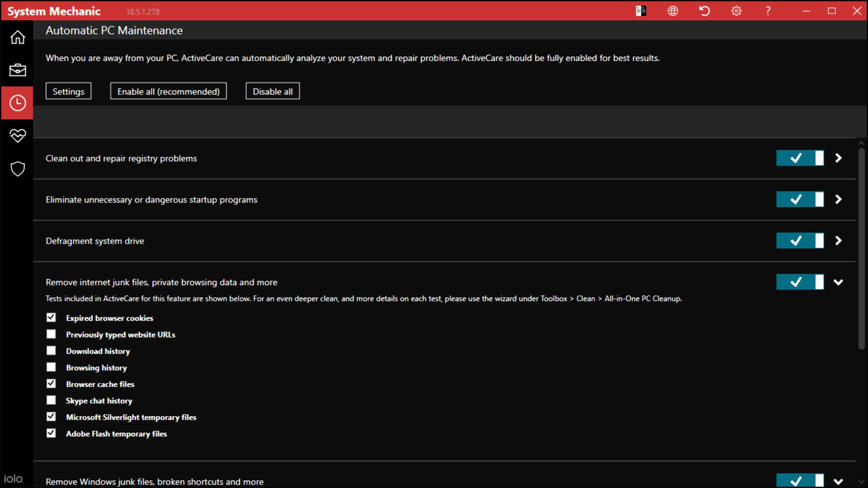Click 'Eliminate unnecessary or dangerous startup programs' label
This screenshot has width=868, height=488.
pos(152,200)
